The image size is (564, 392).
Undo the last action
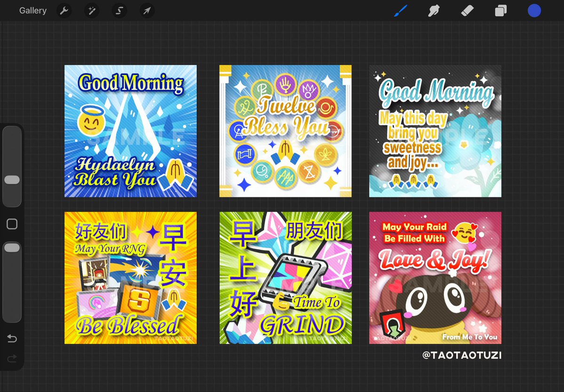click(12, 338)
